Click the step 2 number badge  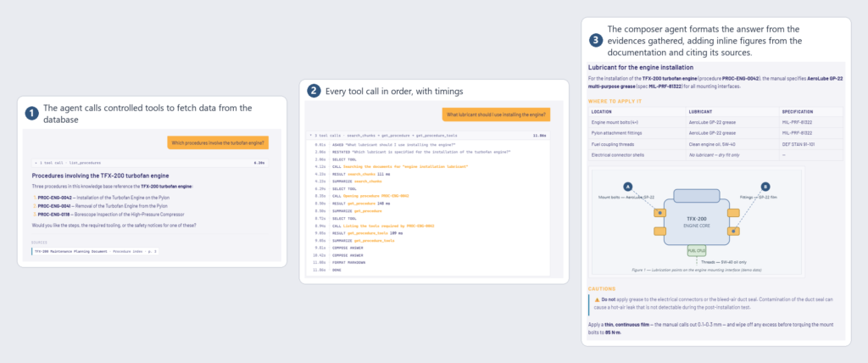point(314,91)
